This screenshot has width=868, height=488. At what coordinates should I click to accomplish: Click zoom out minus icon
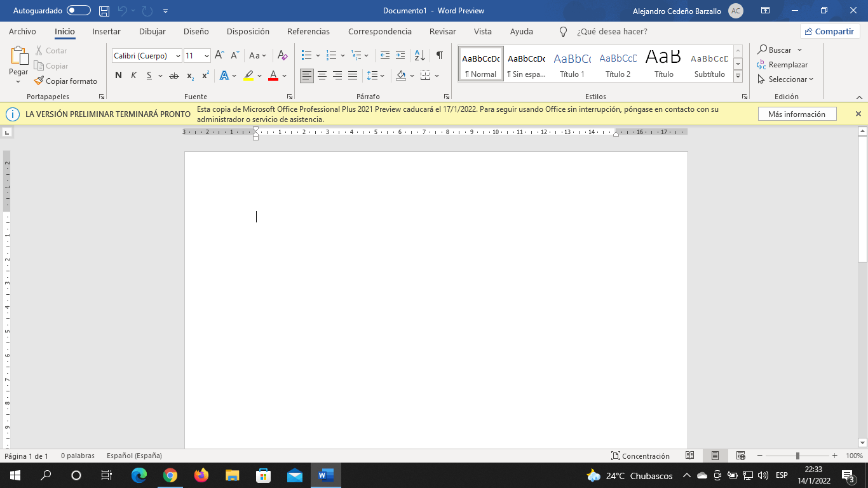(x=759, y=456)
